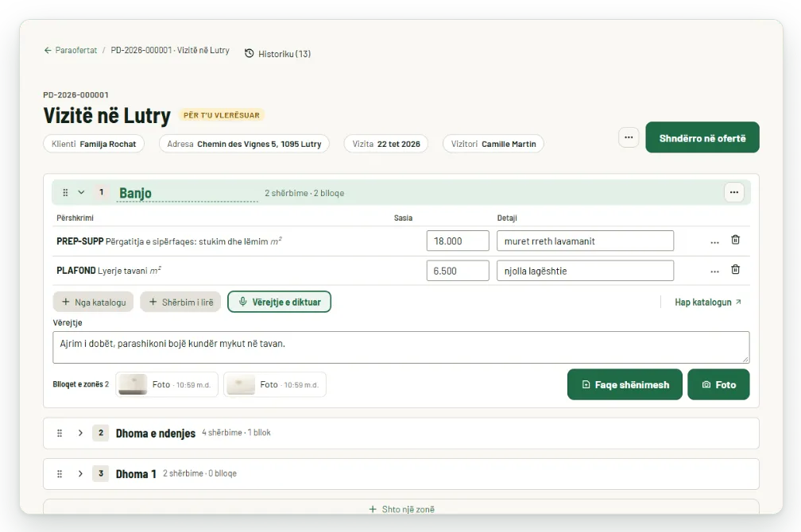The height and width of the screenshot is (532, 801).
Task: Edit the detail field 'njolla lagështie'
Action: pos(586,271)
